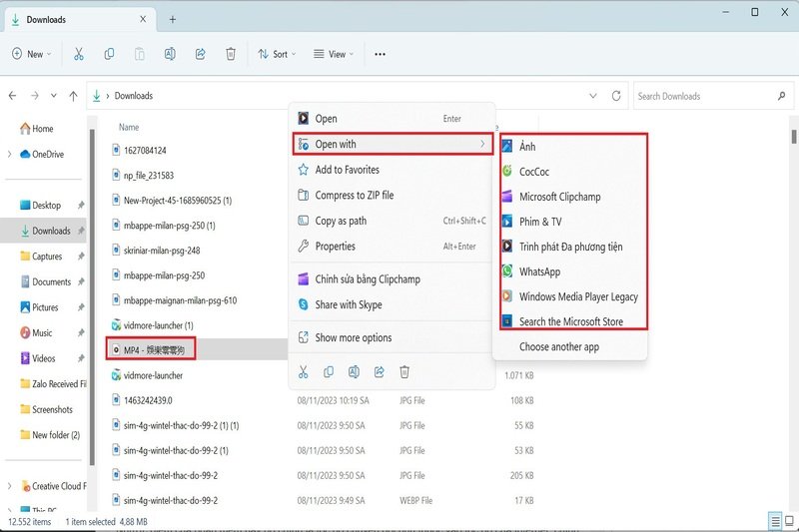Image resolution: width=799 pixels, height=532 pixels.
Task: Click the Cut scissors icon in toolbar
Action: pyautogui.click(x=80, y=54)
